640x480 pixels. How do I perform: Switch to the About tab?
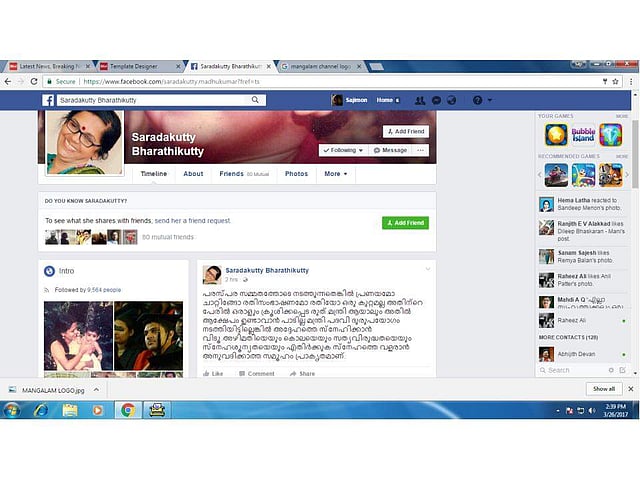(193, 174)
